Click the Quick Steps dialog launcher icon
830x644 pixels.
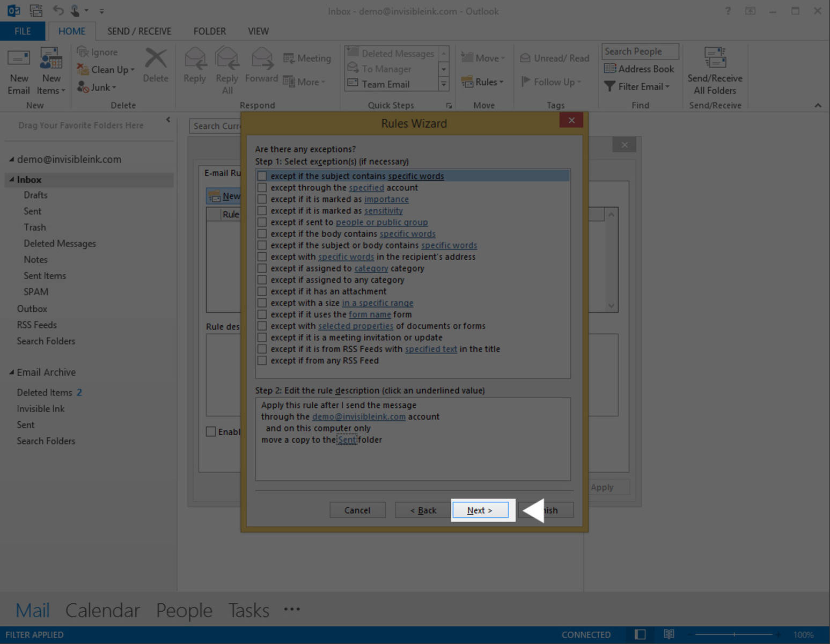coord(449,106)
